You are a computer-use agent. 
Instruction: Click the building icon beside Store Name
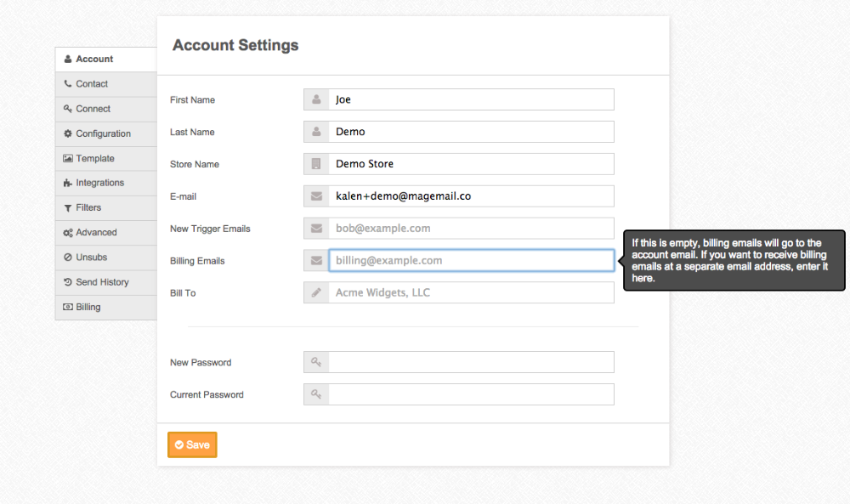click(316, 164)
